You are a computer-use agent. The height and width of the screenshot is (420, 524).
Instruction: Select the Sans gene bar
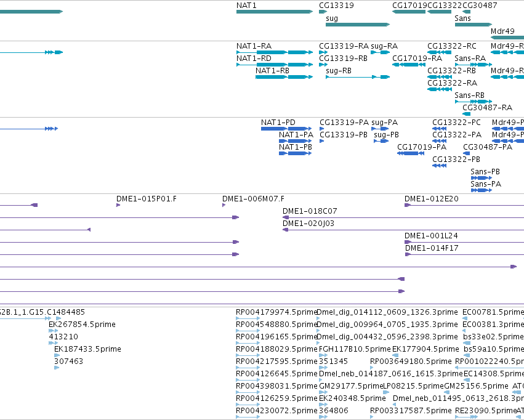(x=474, y=25)
